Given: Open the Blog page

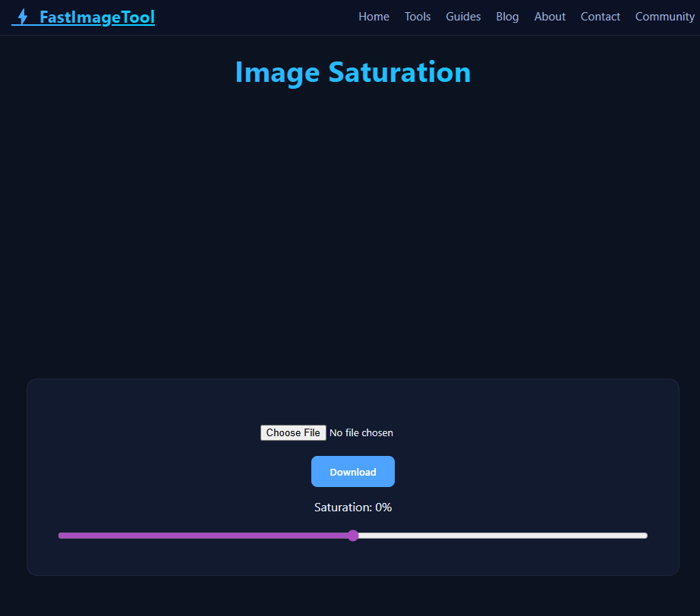Looking at the screenshot, I should coord(507,16).
